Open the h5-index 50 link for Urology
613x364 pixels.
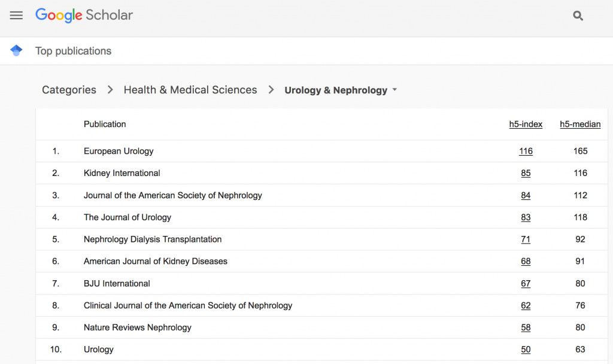tap(526, 350)
